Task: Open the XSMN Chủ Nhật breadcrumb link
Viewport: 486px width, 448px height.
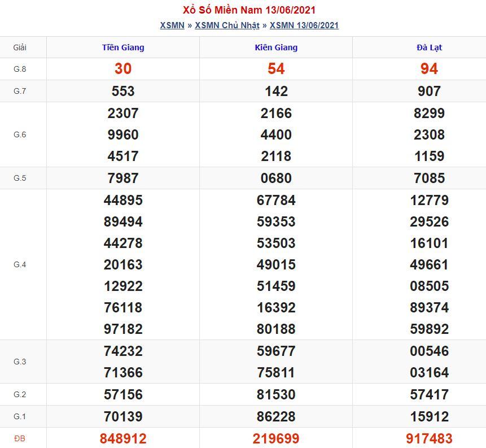Action: (227, 25)
